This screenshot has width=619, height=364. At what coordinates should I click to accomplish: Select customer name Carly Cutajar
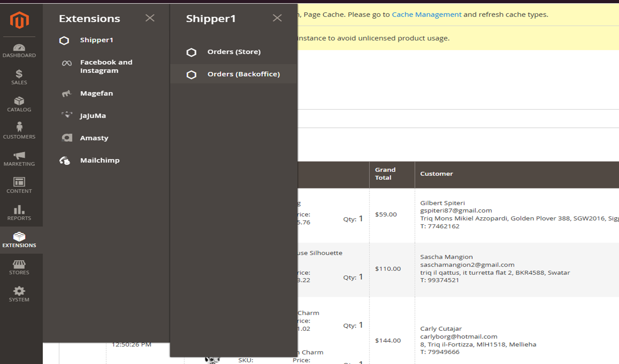pyautogui.click(x=441, y=329)
